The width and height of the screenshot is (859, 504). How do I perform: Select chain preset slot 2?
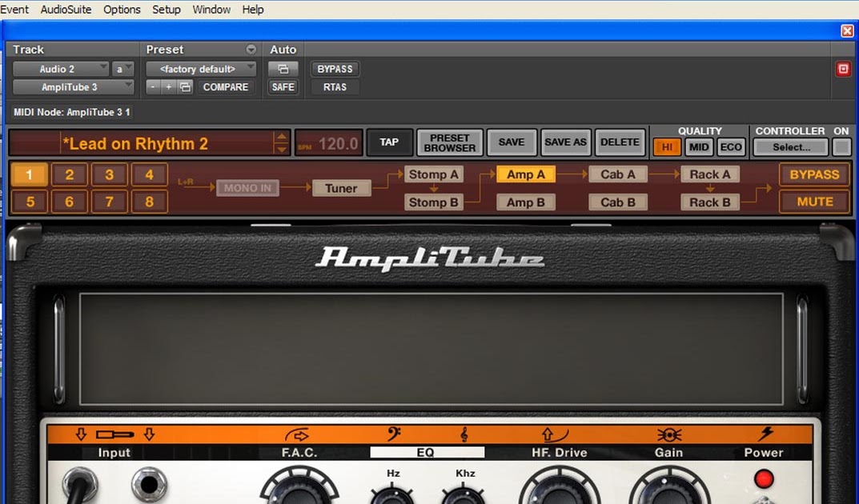[x=69, y=175]
